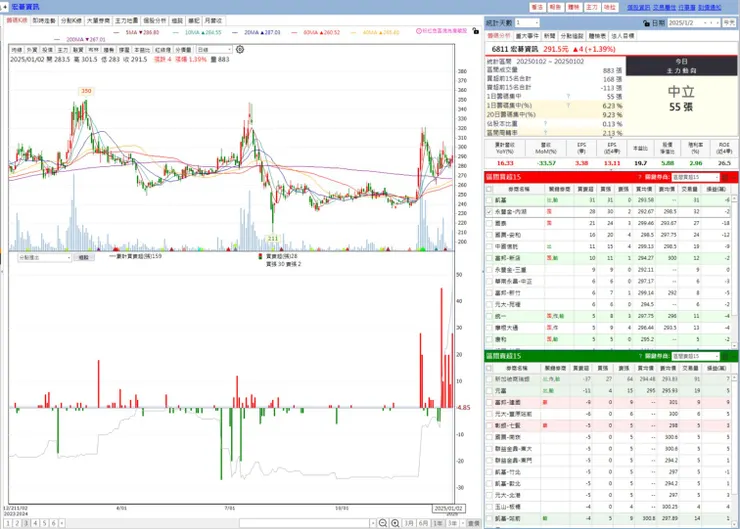Set chart range to 3年

(x=453, y=523)
